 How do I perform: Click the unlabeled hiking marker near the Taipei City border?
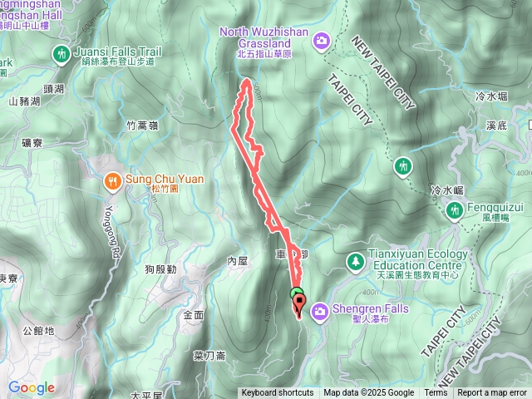402,168
